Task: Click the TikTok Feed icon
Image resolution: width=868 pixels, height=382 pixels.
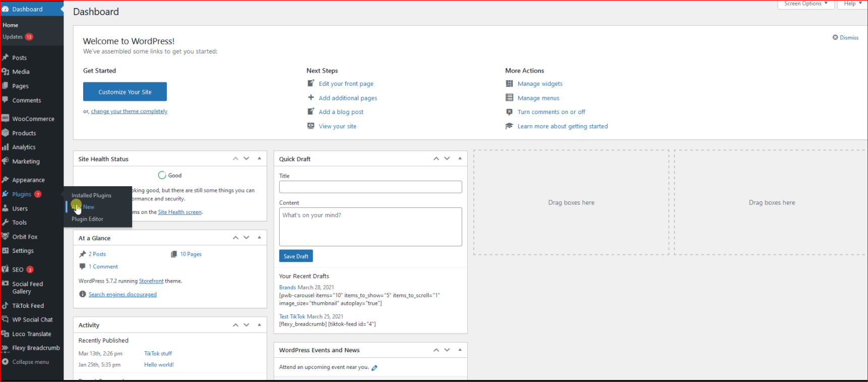Action: [x=6, y=305]
